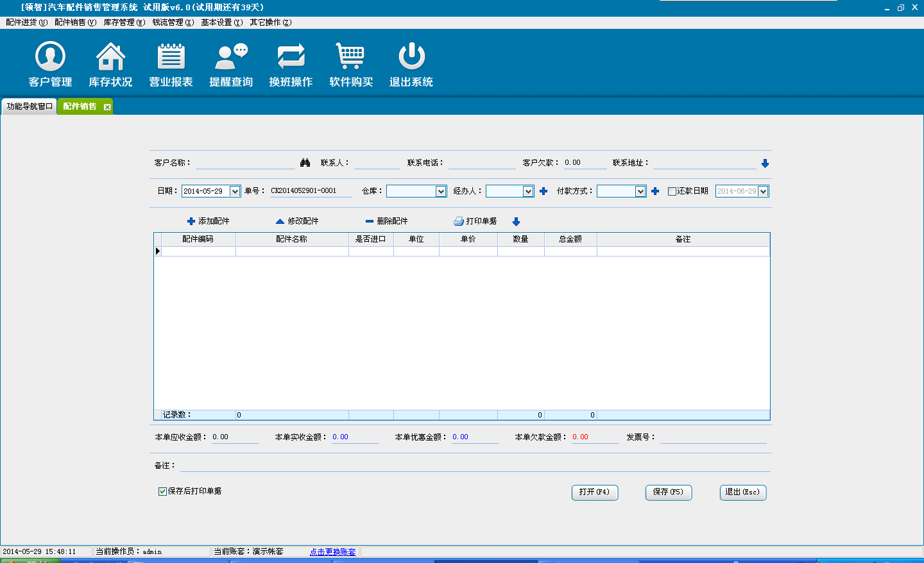Click 点击更换账套 link
924x563 pixels.
coord(332,551)
